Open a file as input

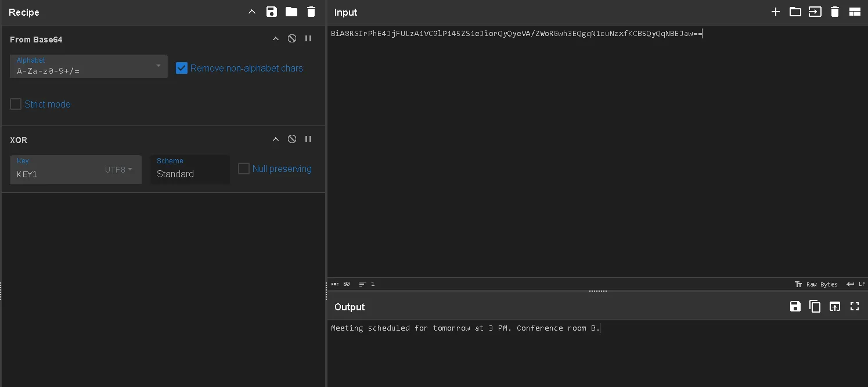pos(795,12)
